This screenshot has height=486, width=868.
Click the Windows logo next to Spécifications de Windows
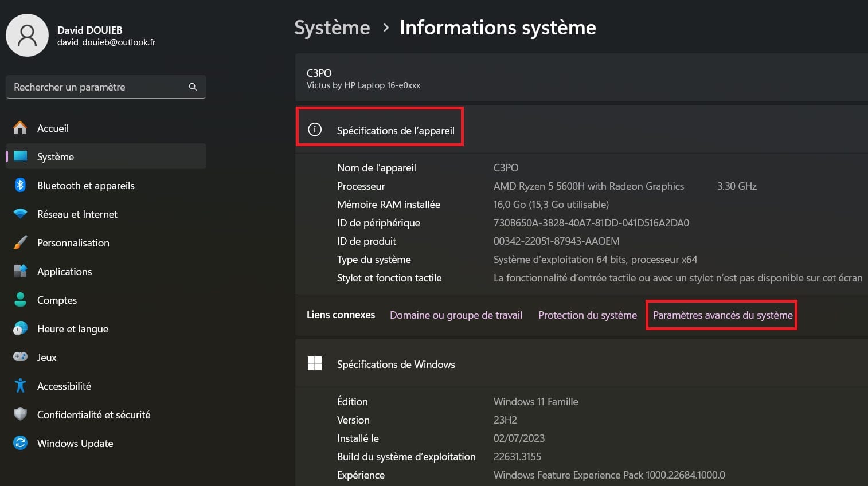[x=315, y=363]
